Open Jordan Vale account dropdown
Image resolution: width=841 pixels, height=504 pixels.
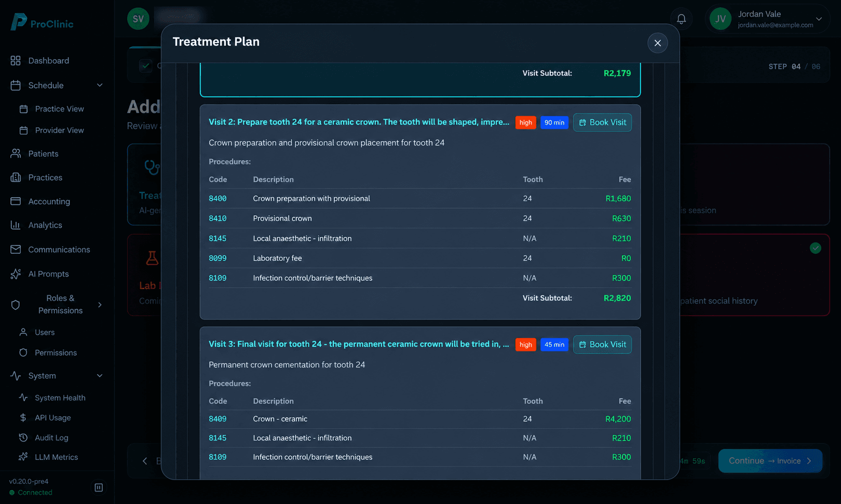point(767,19)
